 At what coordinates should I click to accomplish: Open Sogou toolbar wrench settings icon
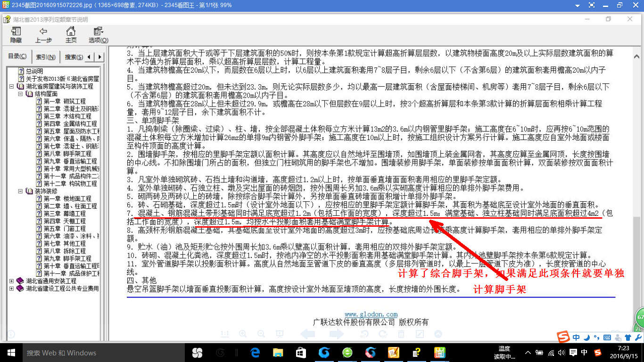[x=638, y=337]
